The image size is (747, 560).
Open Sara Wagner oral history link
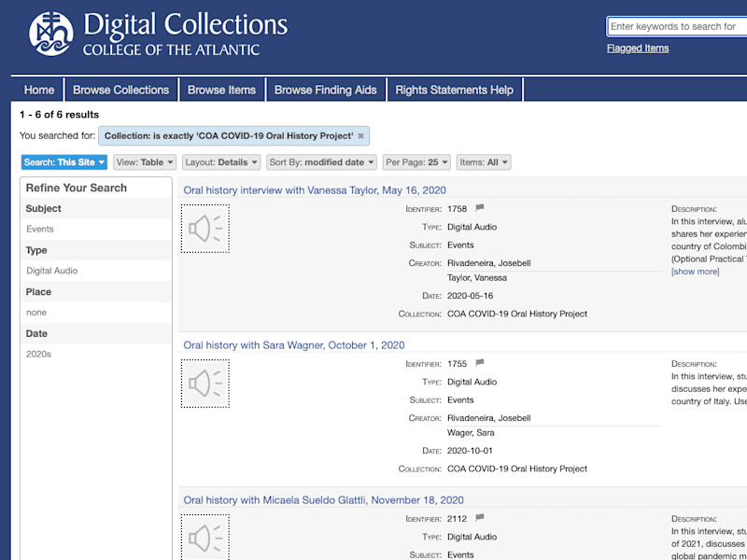(x=294, y=345)
